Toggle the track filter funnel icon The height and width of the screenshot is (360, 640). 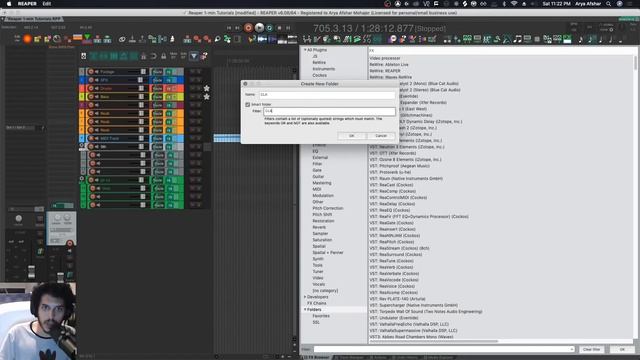194,56
